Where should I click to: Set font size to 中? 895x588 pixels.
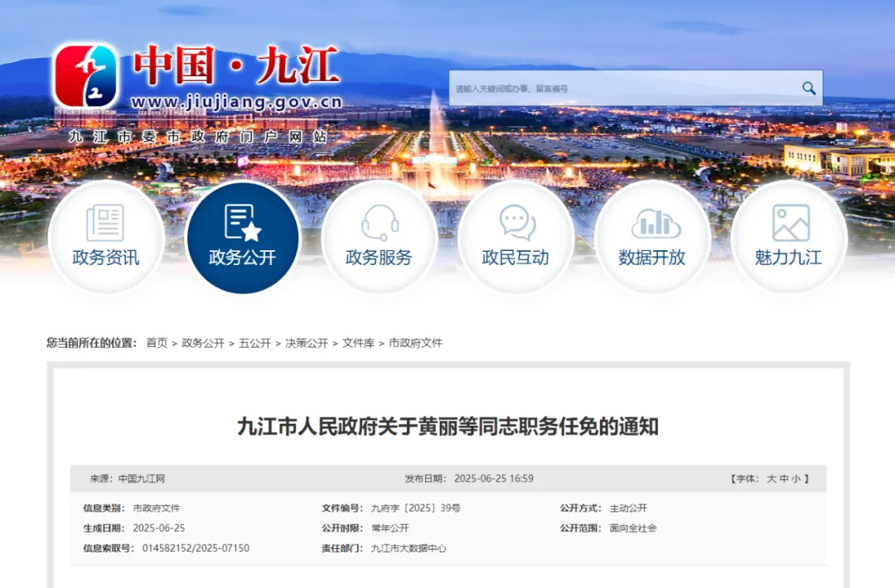click(784, 479)
